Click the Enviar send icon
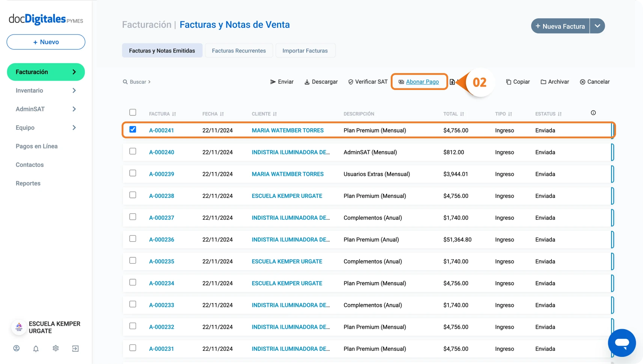 [273, 82]
